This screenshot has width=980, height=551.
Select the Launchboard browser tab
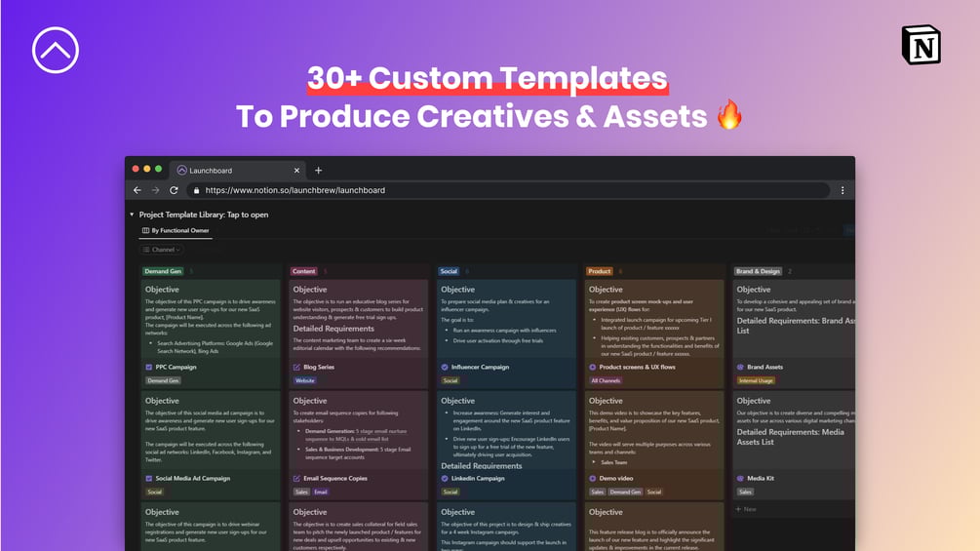click(238, 170)
